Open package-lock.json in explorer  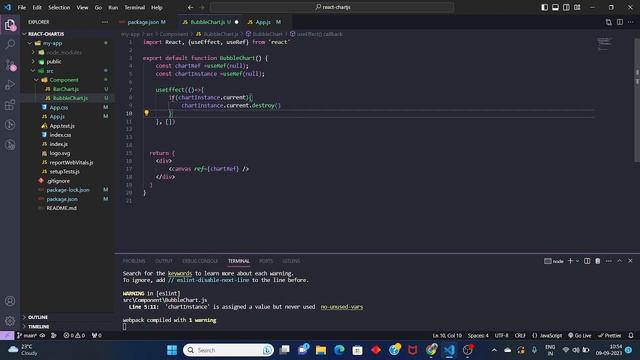click(x=67, y=190)
